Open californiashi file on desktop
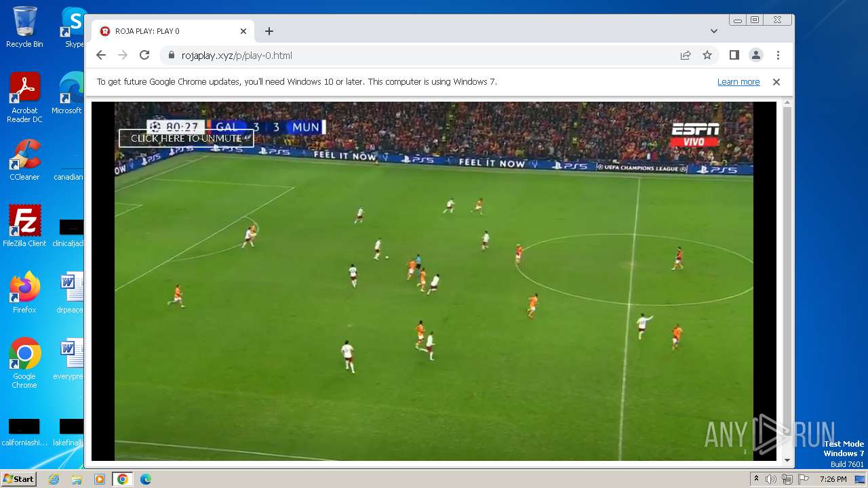Screen dimensions: 868x488 pos(24,432)
